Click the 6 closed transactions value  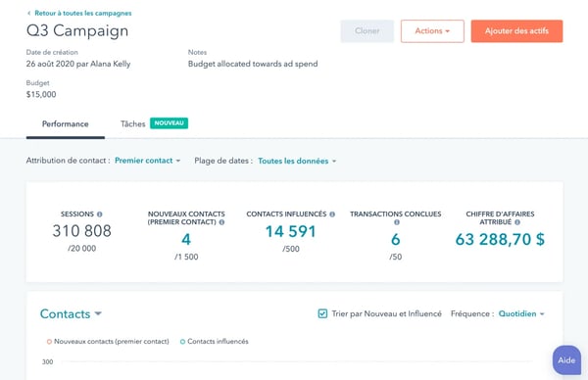396,240
